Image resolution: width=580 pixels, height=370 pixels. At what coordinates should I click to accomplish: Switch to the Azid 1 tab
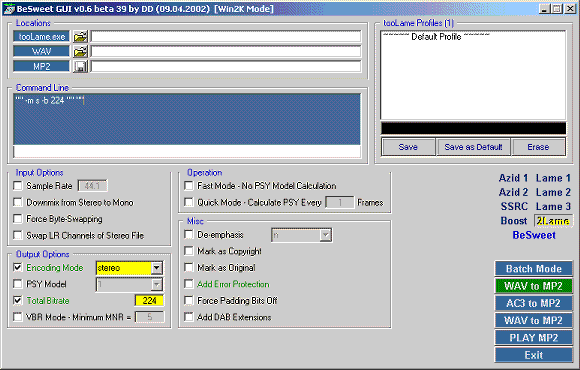[x=513, y=178]
